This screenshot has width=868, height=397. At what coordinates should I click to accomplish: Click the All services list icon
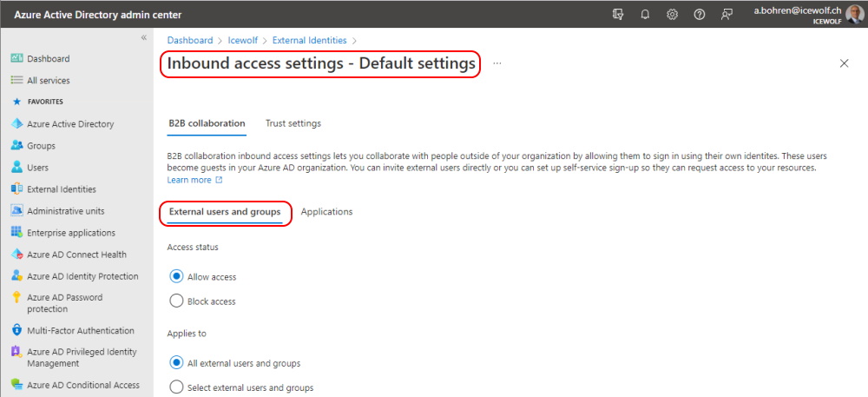(x=16, y=80)
